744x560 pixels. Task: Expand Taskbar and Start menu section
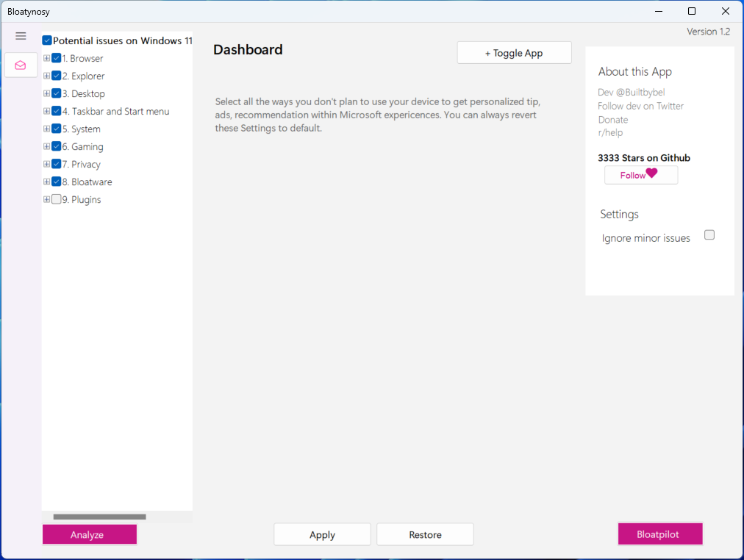pyautogui.click(x=46, y=111)
